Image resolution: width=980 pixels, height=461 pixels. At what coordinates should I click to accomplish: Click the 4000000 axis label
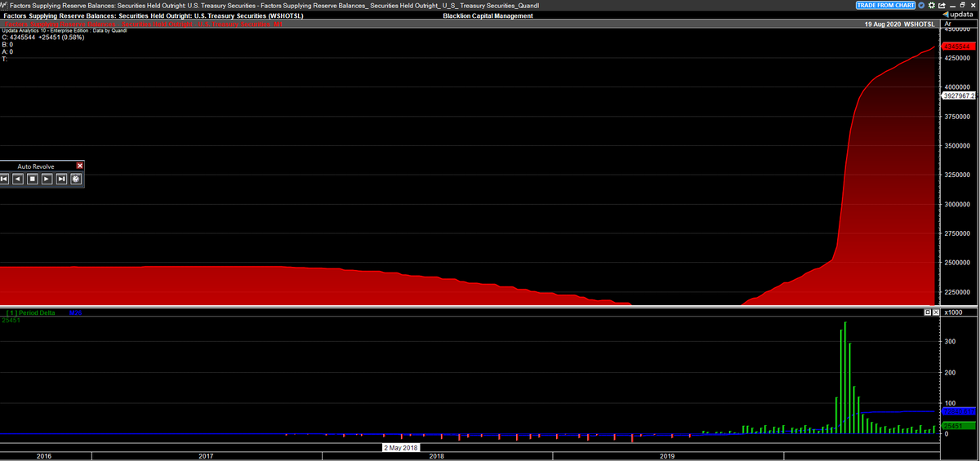(x=959, y=87)
